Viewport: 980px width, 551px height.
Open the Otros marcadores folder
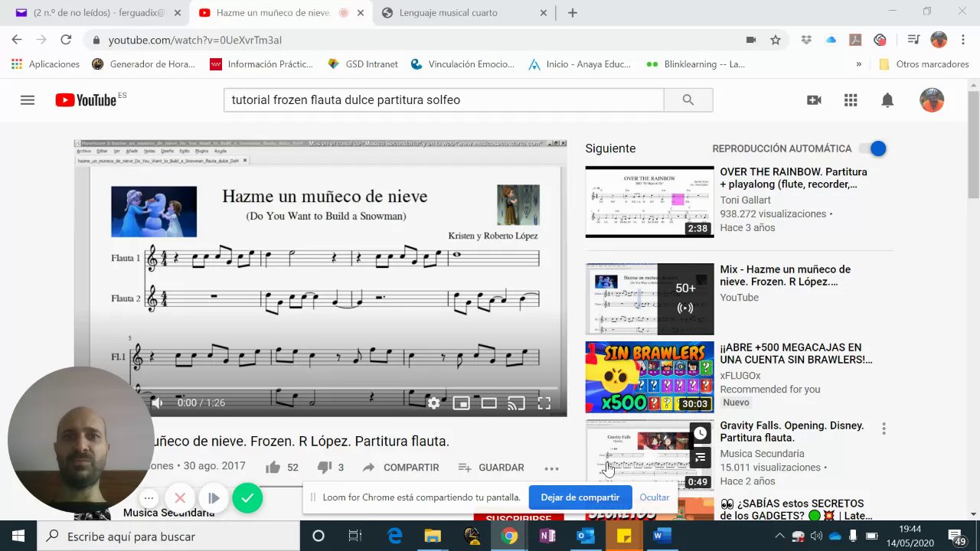(924, 64)
